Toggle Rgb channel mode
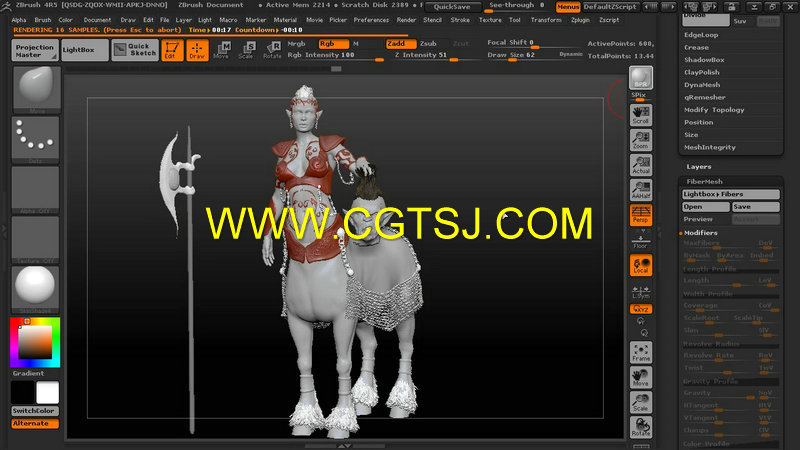This screenshot has height=450, width=800. tap(334, 44)
